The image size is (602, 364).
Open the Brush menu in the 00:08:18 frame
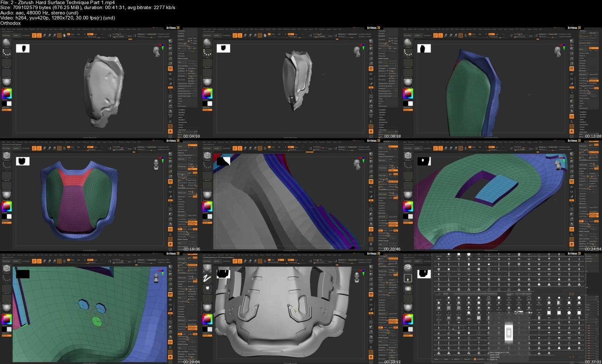[x=209, y=29]
